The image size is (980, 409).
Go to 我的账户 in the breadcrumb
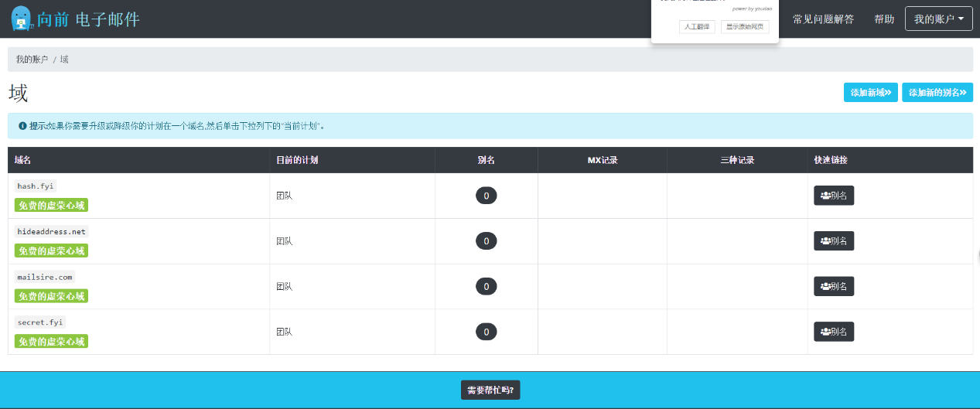click(x=32, y=60)
